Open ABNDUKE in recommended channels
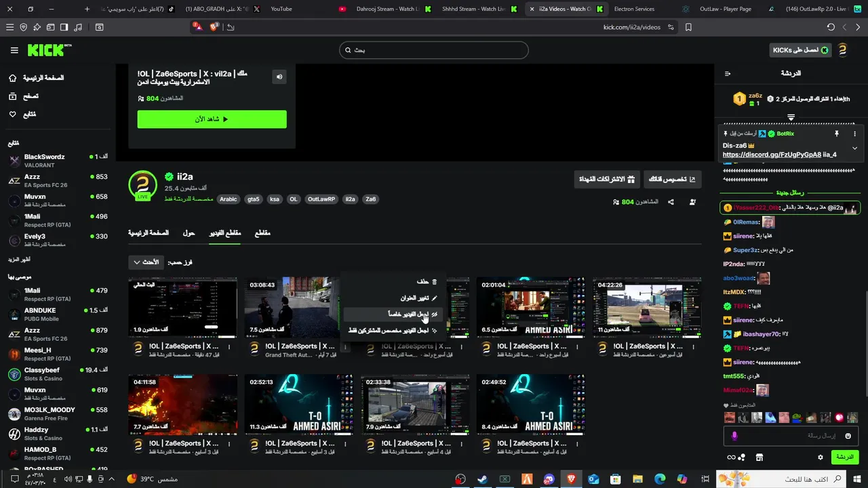The height and width of the screenshot is (488, 868). [x=58, y=314]
